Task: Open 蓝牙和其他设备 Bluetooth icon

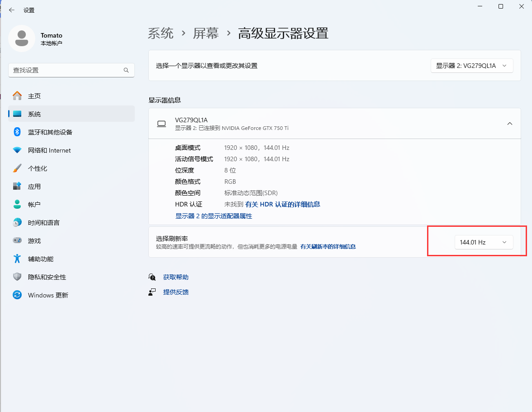Action: [x=17, y=132]
